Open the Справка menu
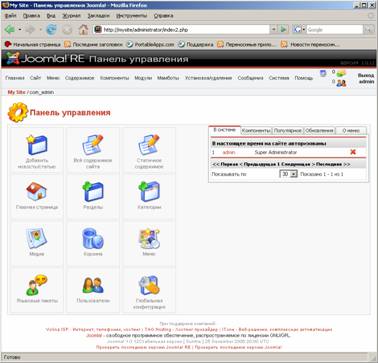Screen dimensions: 378x363 click(163, 16)
